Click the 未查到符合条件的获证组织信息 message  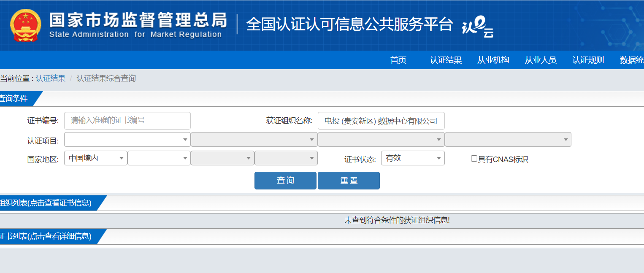coord(397,220)
